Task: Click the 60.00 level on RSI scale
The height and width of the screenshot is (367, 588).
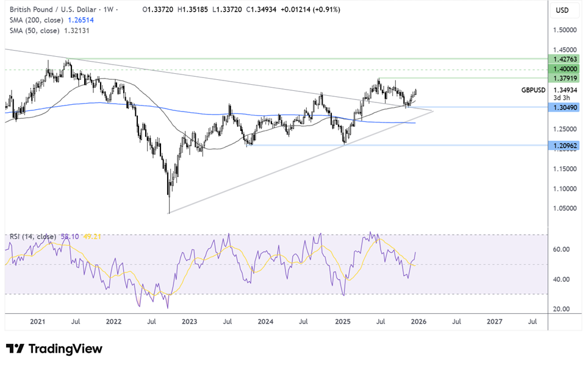Action: coord(562,249)
